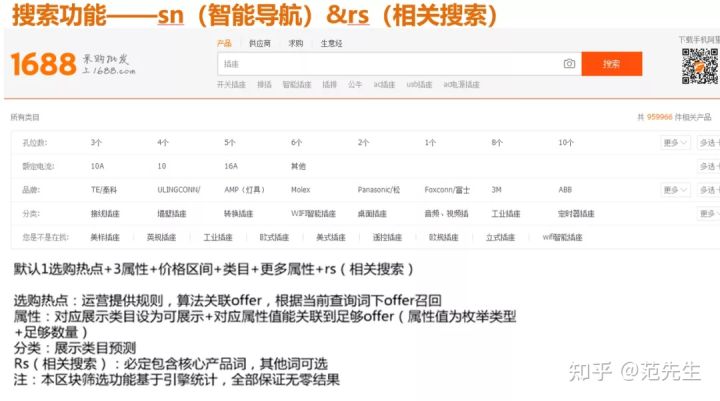The height and width of the screenshot is (401, 720).
Task: Open the 所有类目 breadcrumb
Action: pyautogui.click(x=25, y=117)
